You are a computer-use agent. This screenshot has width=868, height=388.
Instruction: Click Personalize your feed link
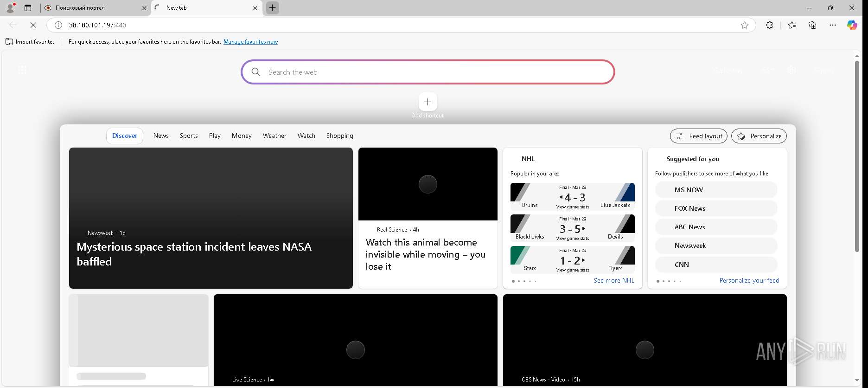click(x=749, y=281)
